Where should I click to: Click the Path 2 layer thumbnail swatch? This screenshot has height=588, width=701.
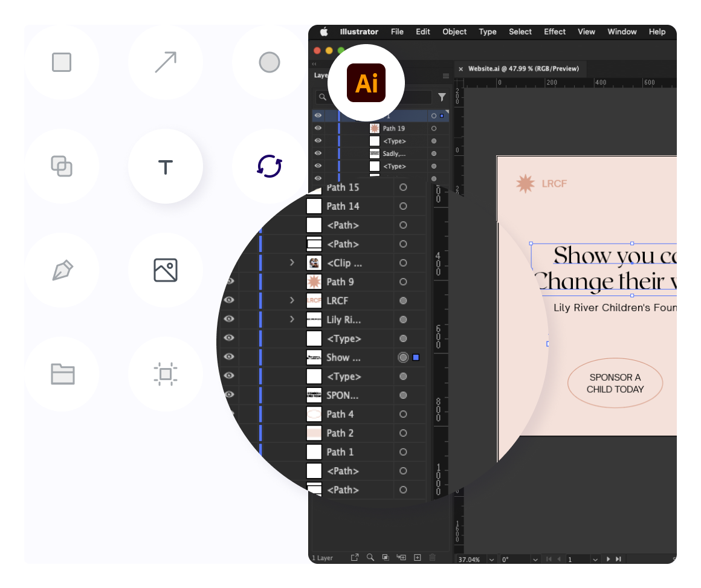pyautogui.click(x=314, y=433)
